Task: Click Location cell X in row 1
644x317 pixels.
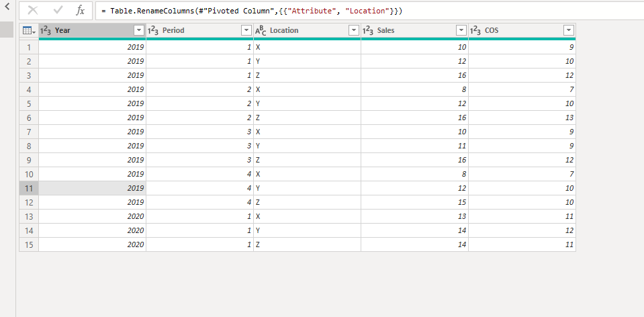Action: [307, 47]
